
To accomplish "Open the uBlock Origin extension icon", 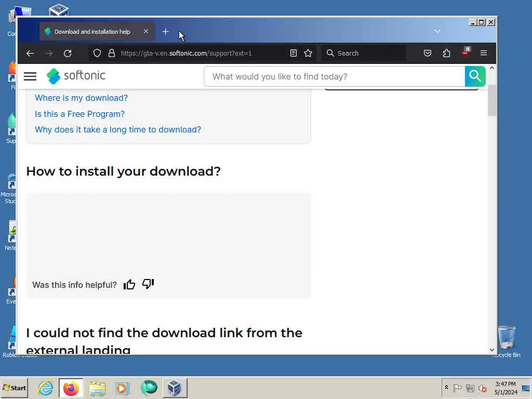I will [x=465, y=52].
